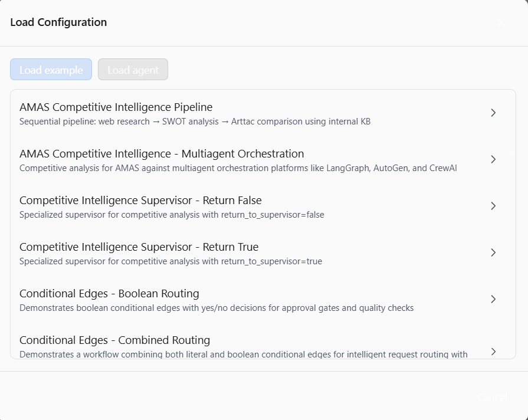Expand the AMAS Competitive Intelligence Pipeline chevron
This screenshot has width=528, height=420.
(493, 113)
